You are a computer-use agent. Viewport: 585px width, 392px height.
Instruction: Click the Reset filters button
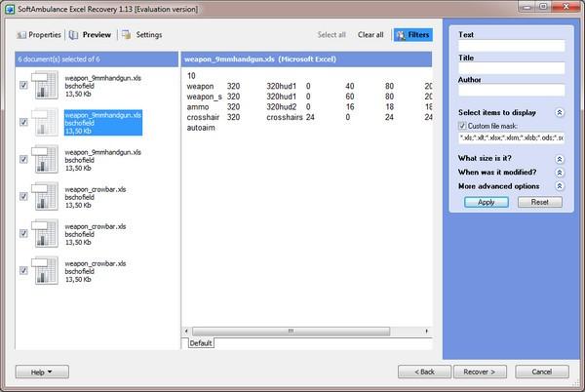pos(539,202)
